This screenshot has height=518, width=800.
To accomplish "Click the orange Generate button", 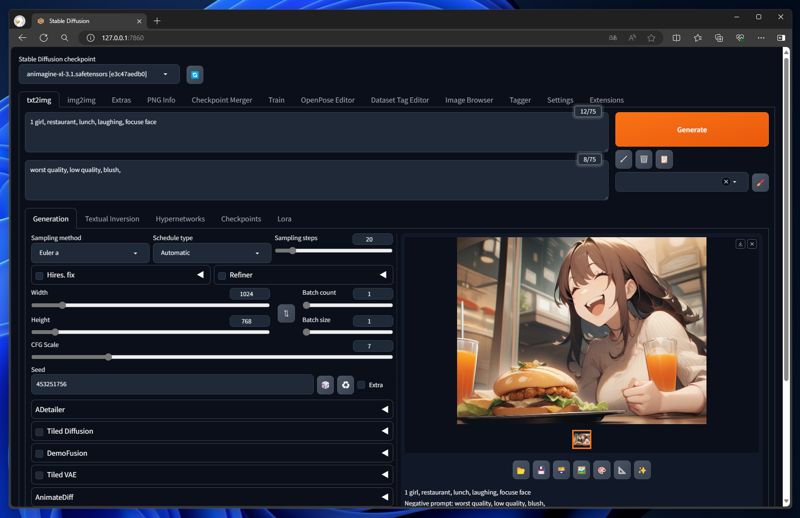I will [692, 130].
